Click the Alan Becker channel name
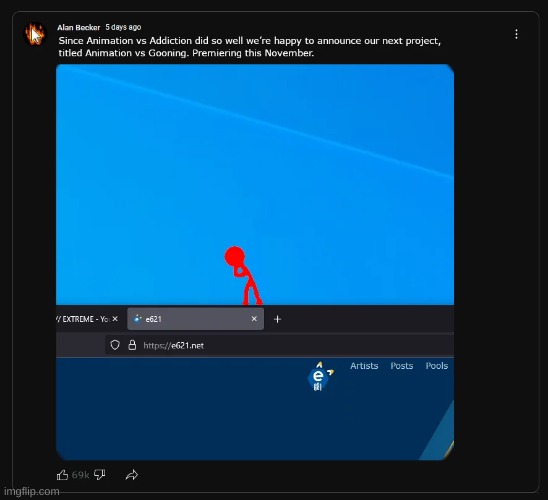The image size is (548, 500). tap(79, 27)
